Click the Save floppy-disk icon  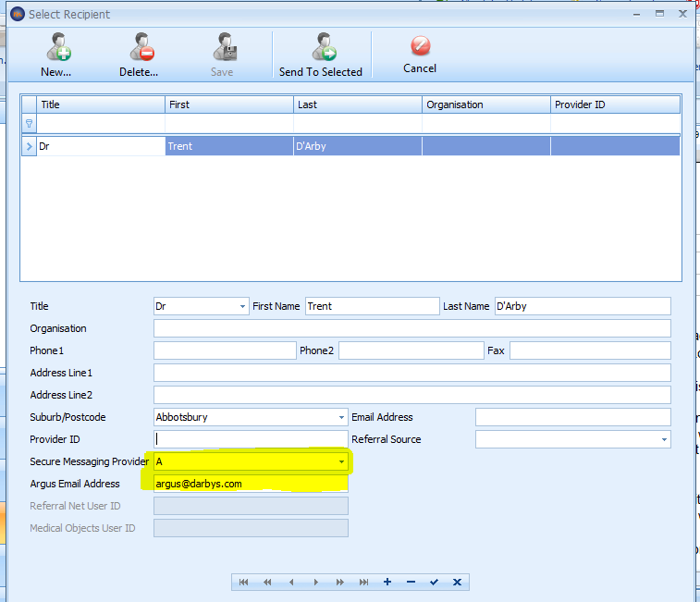(225, 47)
